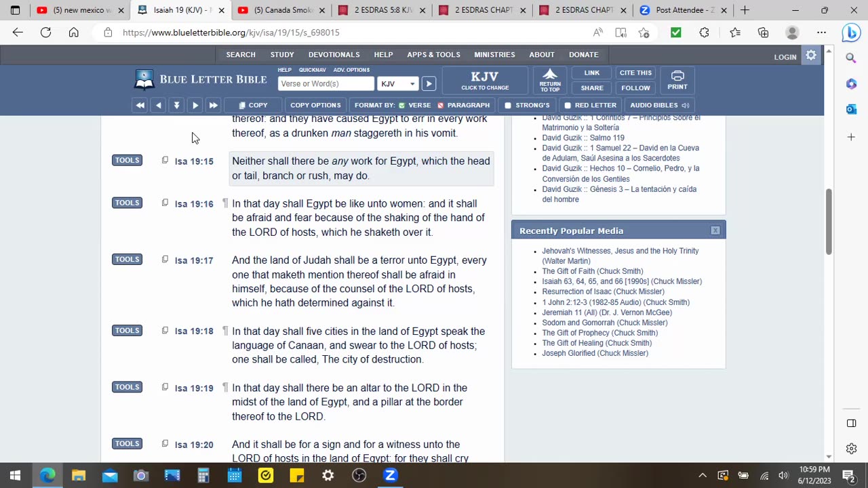Click the Cite This button
Viewport: 868px width, 488px height.
click(x=635, y=73)
